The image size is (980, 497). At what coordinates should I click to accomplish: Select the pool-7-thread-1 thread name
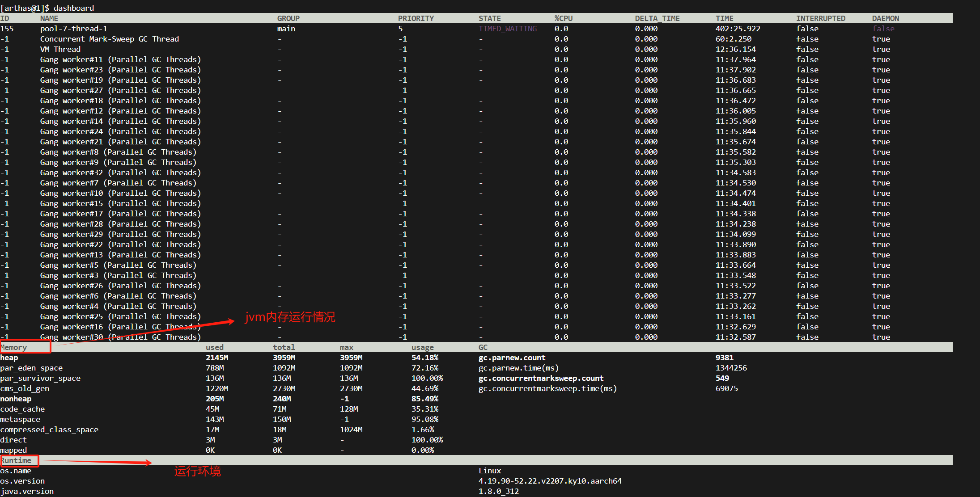[x=74, y=29]
